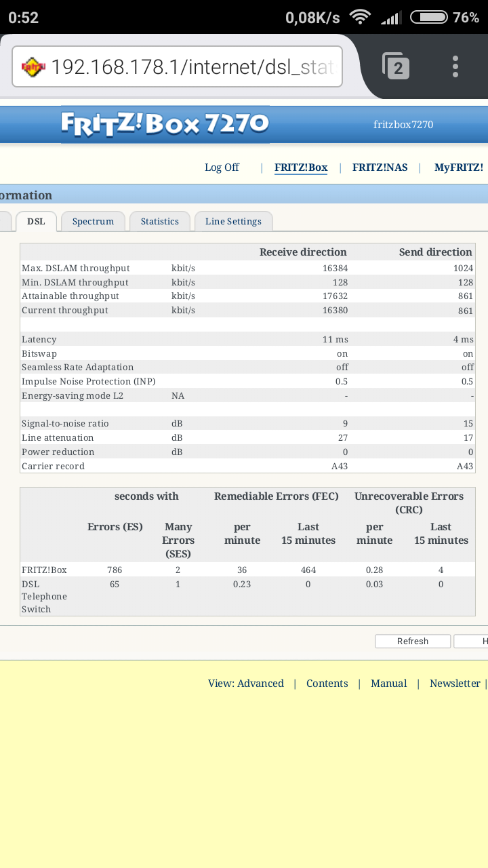
Task: Open the Manual footer link
Action: click(x=388, y=684)
